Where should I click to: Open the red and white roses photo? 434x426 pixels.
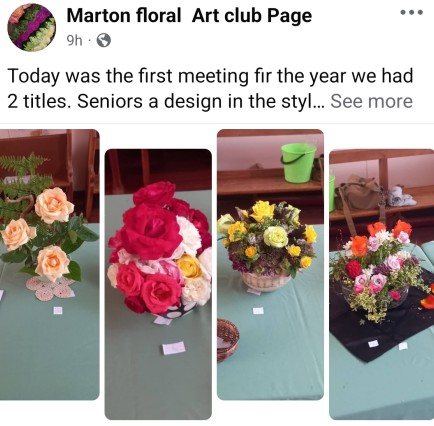point(158,284)
